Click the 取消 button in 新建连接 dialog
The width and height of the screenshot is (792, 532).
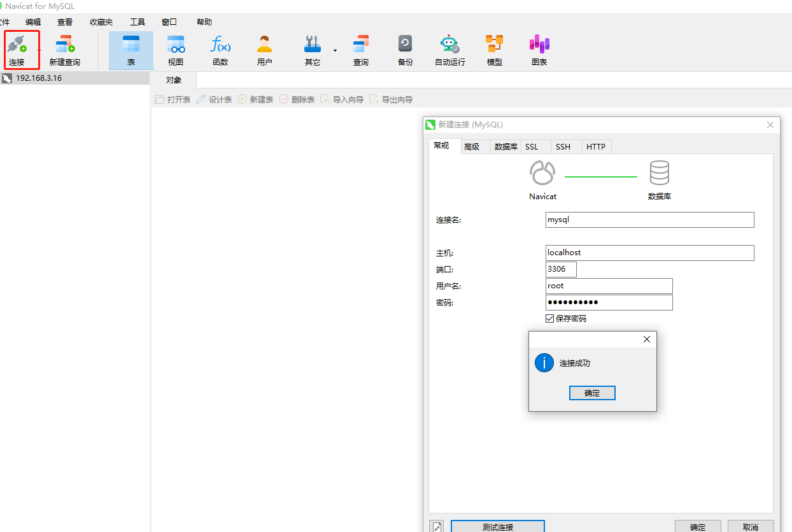click(x=751, y=526)
